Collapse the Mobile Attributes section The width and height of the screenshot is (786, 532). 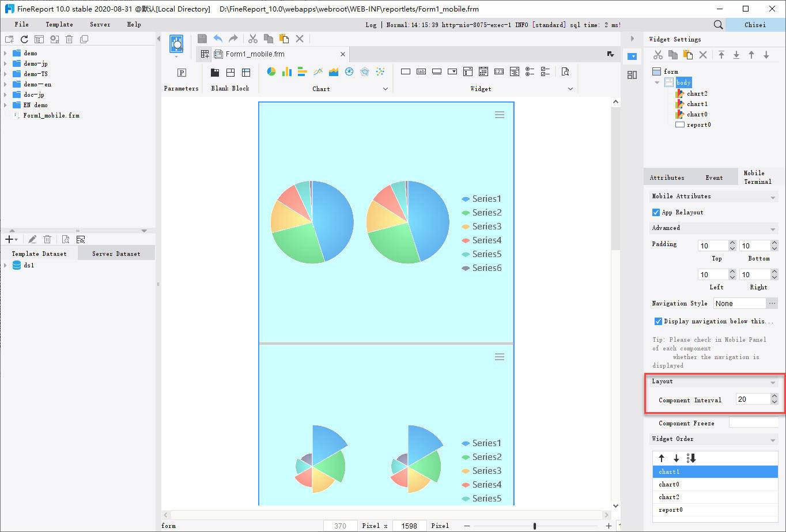click(772, 197)
